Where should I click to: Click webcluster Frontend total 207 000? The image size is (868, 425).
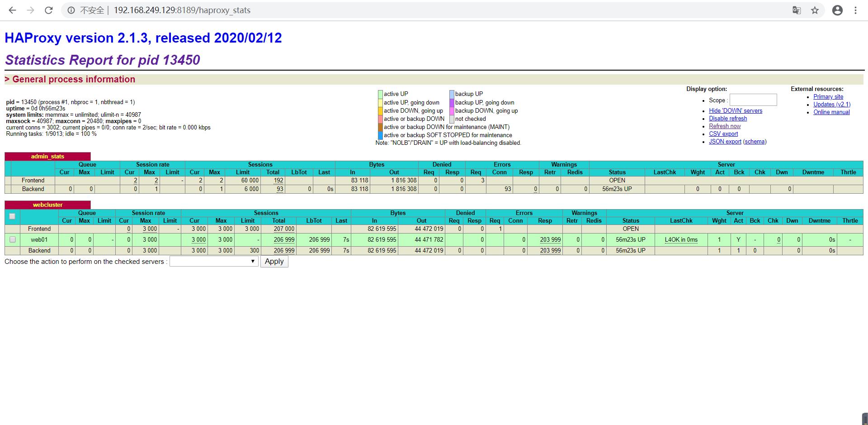[x=284, y=229]
